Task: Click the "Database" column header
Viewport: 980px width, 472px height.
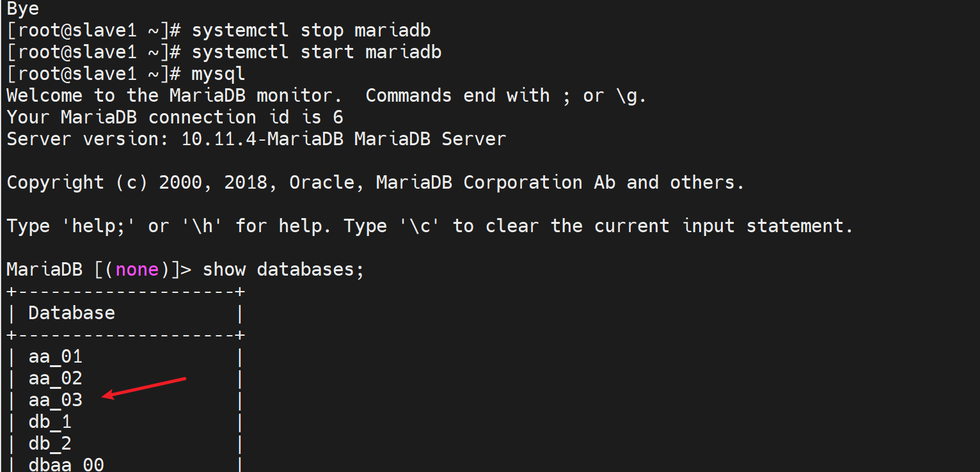Action: [x=72, y=313]
